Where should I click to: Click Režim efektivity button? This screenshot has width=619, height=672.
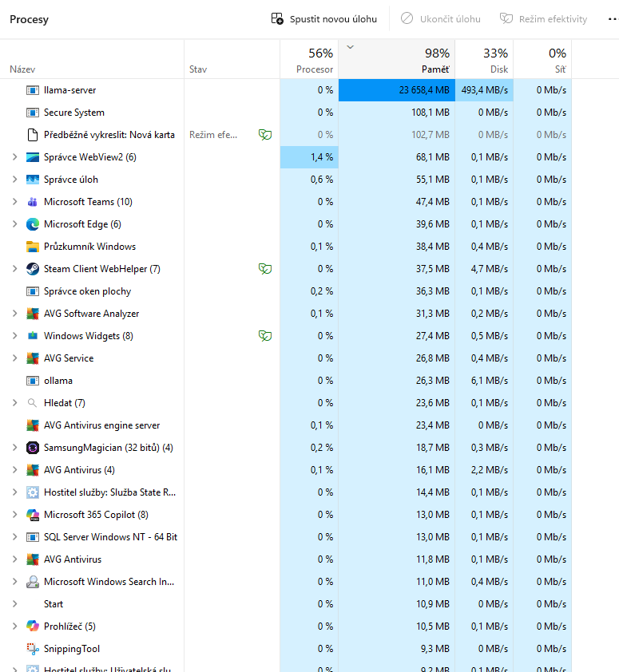[543, 19]
